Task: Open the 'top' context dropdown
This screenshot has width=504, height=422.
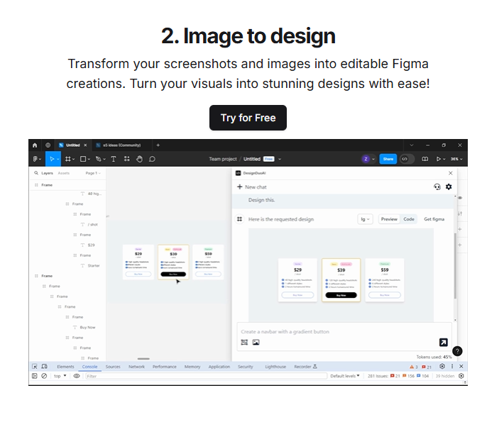Action: click(60, 376)
